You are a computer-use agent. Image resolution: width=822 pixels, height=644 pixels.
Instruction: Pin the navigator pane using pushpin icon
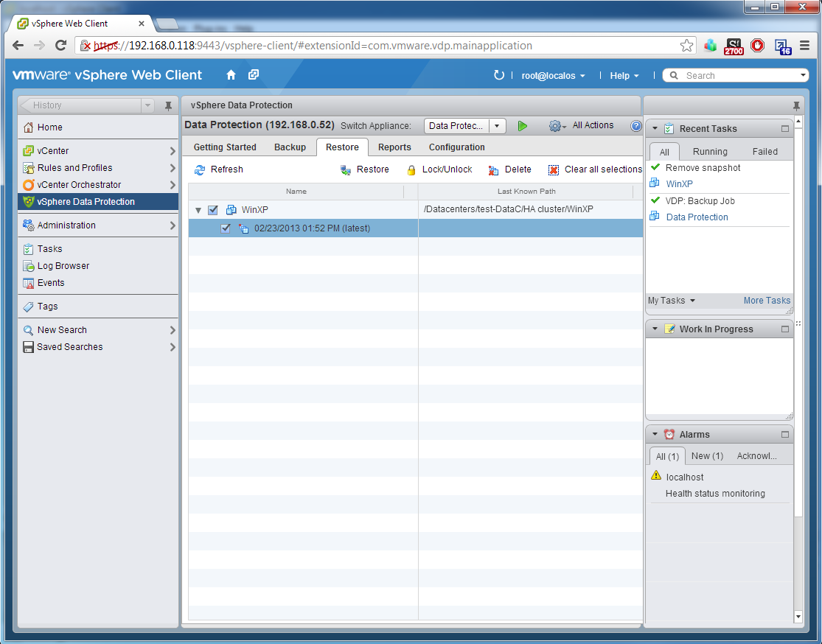(168, 105)
